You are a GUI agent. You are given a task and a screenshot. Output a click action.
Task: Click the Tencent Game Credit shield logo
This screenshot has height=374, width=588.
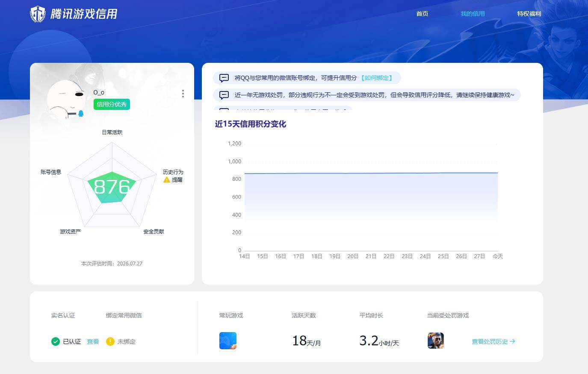[38, 14]
